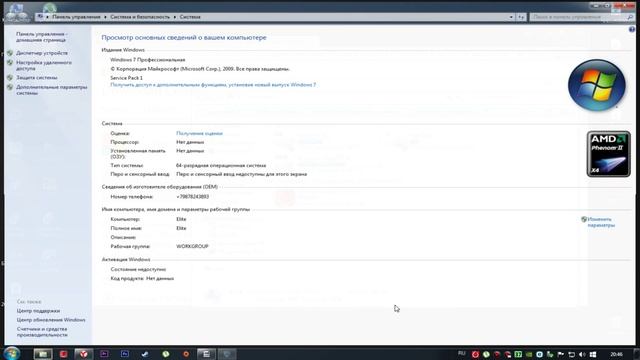The height and width of the screenshot is (360, 640).
Task: Open Дополнительные параметры системы
Action: [x=51, y=90]
